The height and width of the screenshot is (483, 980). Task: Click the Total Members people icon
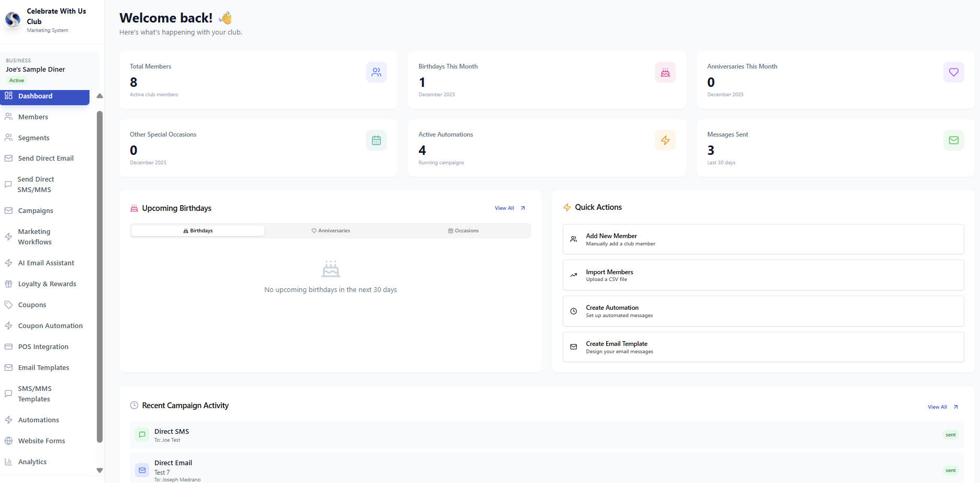[376, 72]
